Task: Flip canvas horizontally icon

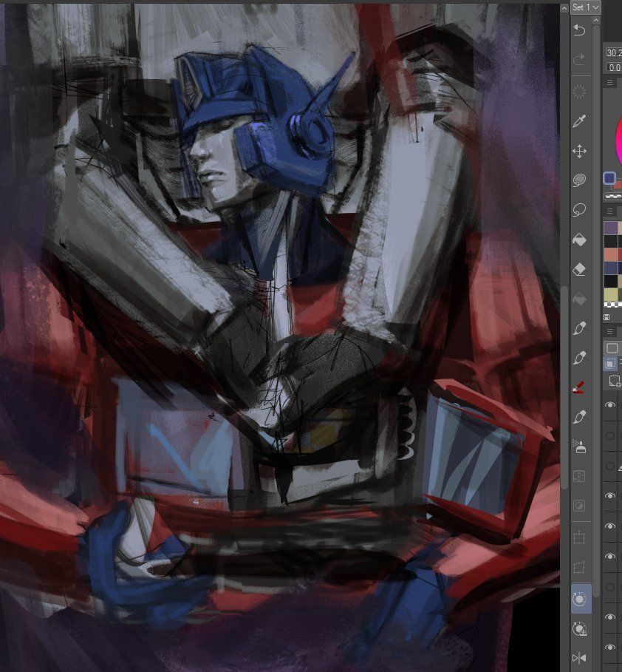Action: pyautogui.click(x=579, y=657)
